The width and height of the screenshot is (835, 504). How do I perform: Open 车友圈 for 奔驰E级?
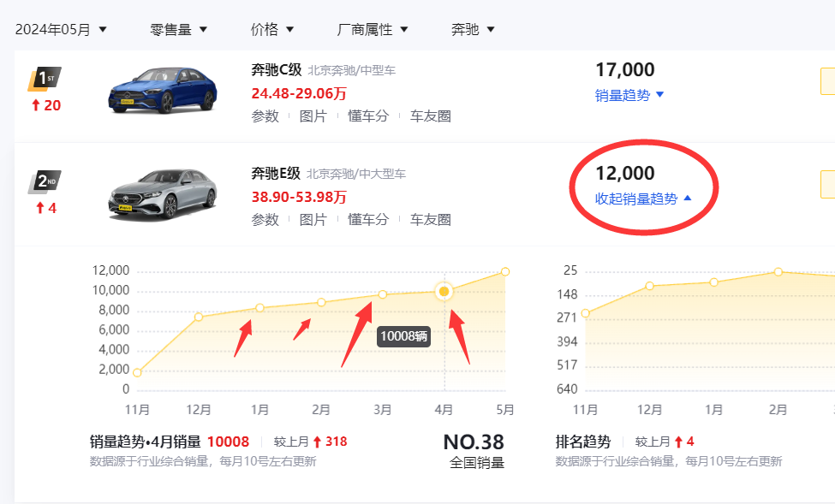(x=431, y=219)
